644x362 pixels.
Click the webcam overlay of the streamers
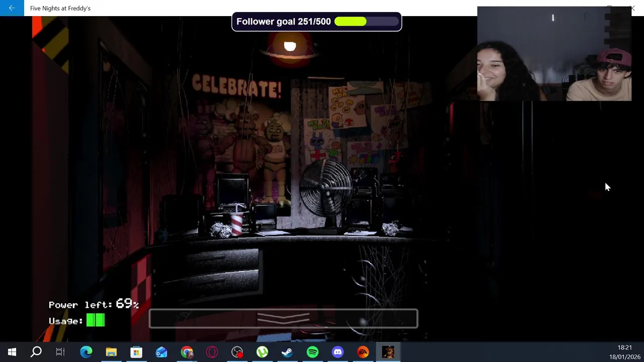click(554, 54)
